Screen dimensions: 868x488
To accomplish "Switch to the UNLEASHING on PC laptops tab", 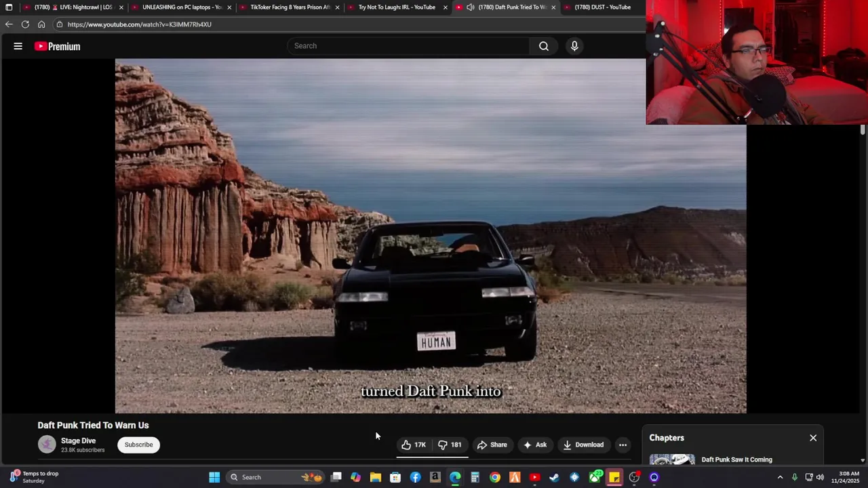I will tap(182, 7).
